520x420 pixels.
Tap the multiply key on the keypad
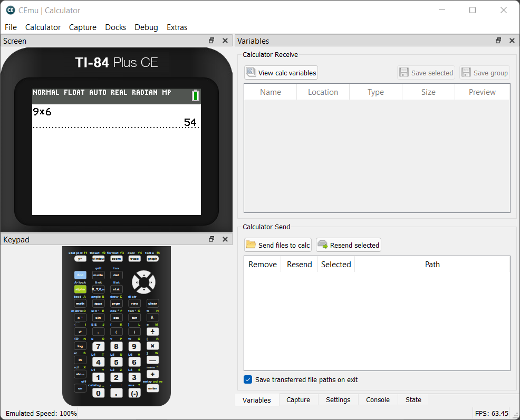pyautogui.click(x=152, y=346)
